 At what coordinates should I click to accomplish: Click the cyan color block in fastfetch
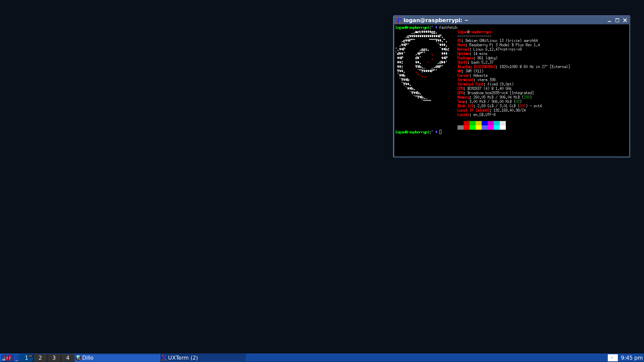click(497, 125)
